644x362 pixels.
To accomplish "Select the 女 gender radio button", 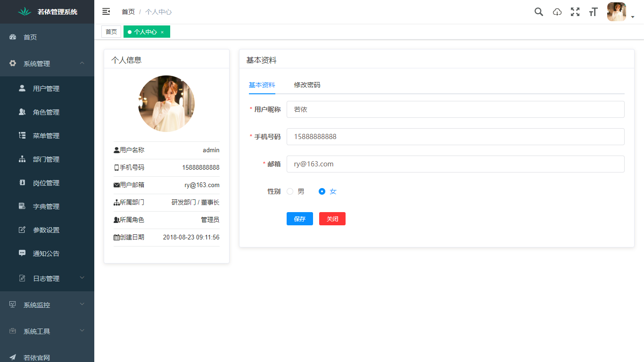I will [x=322, y=191].
